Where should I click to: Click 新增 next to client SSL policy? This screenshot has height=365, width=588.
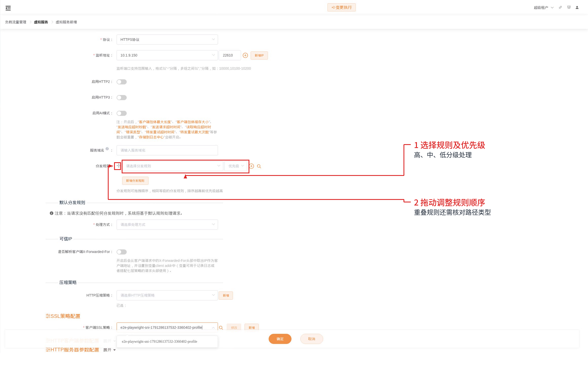click(252, 328)
